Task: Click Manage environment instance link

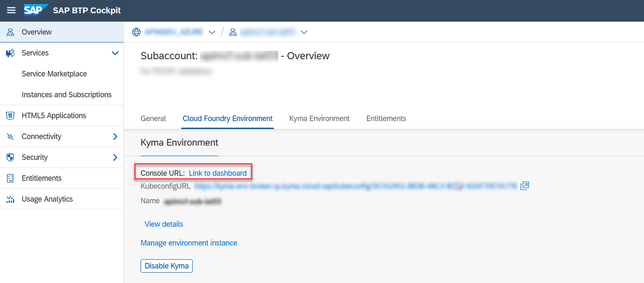Action: [189, 243]
